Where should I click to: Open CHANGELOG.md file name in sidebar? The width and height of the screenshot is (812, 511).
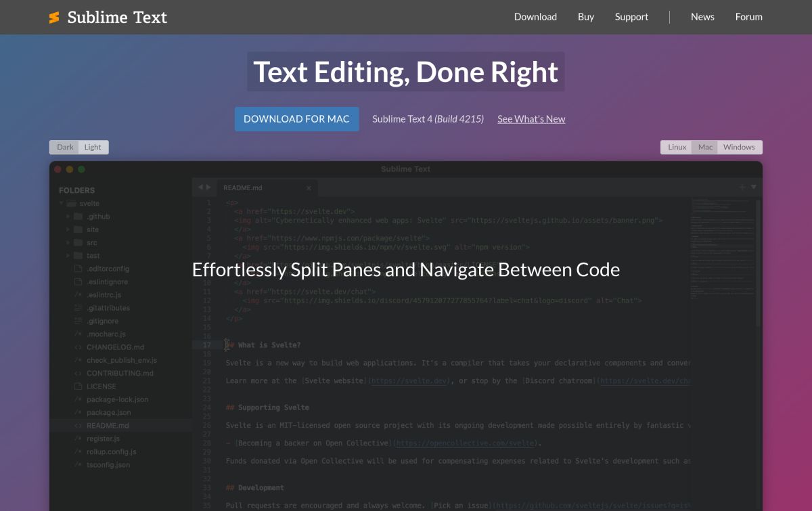(x=115, y=347)
